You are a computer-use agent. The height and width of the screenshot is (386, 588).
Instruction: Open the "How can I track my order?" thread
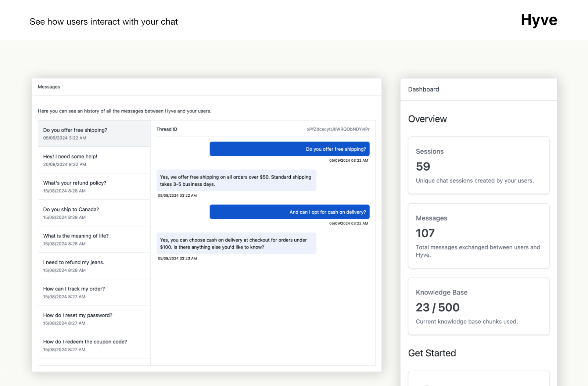(x=94, y=292)
